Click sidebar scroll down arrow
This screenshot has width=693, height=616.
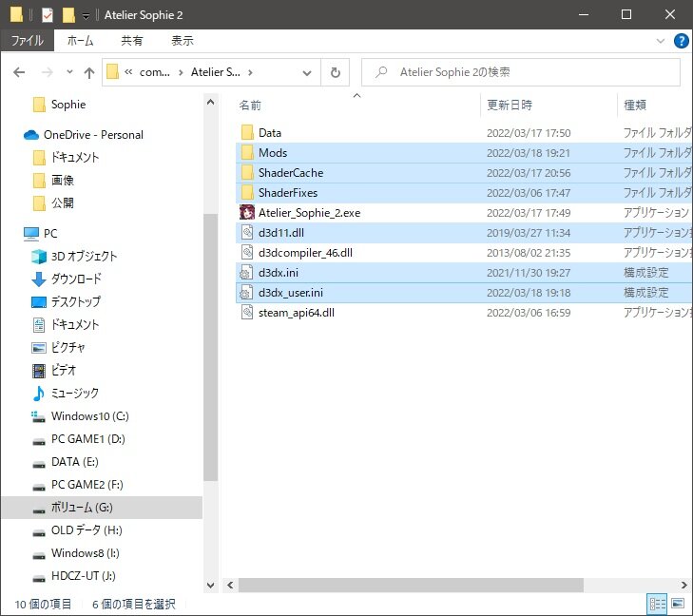[x=211, y=586]
